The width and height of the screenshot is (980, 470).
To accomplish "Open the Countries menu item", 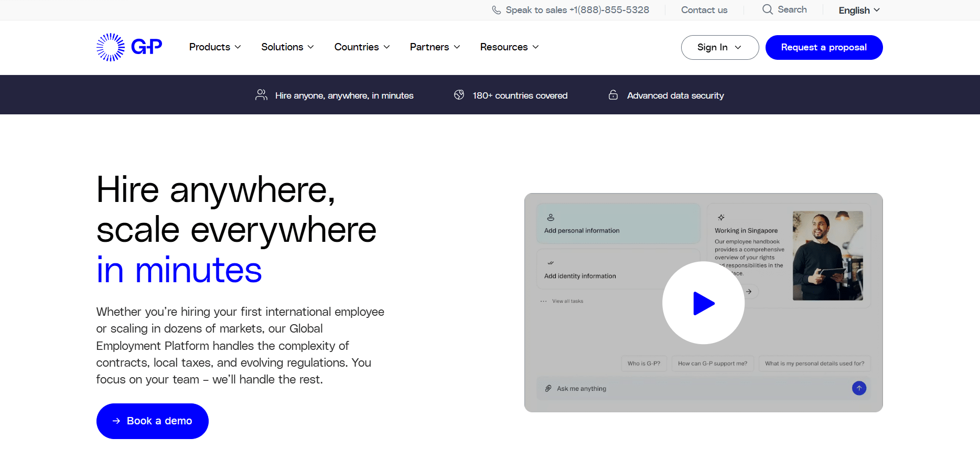I will (362, 47).
